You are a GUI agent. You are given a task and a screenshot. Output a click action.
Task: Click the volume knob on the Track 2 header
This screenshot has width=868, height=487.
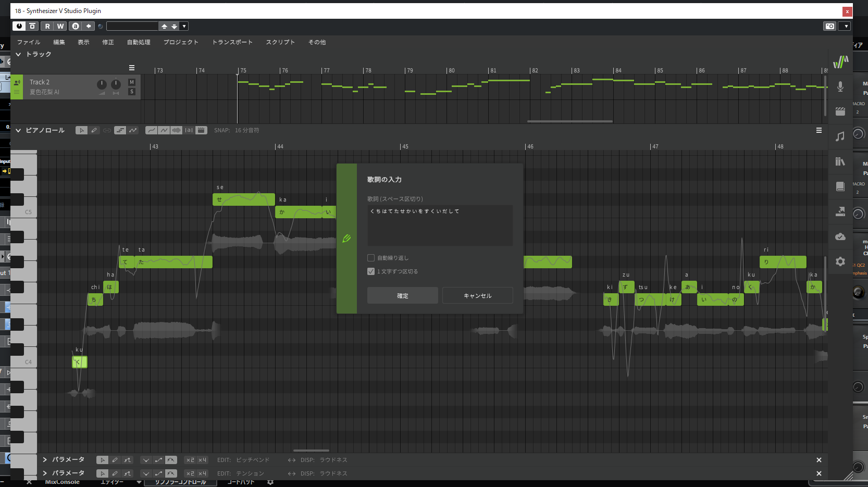(x=102, y=84)
